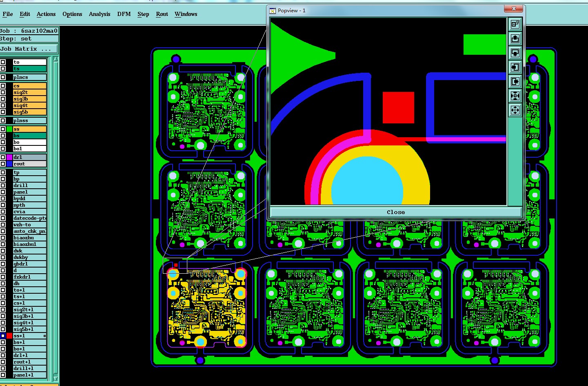Click the Popview window title icon
Viewport: 588px width, 386px height.
[273, 11]
